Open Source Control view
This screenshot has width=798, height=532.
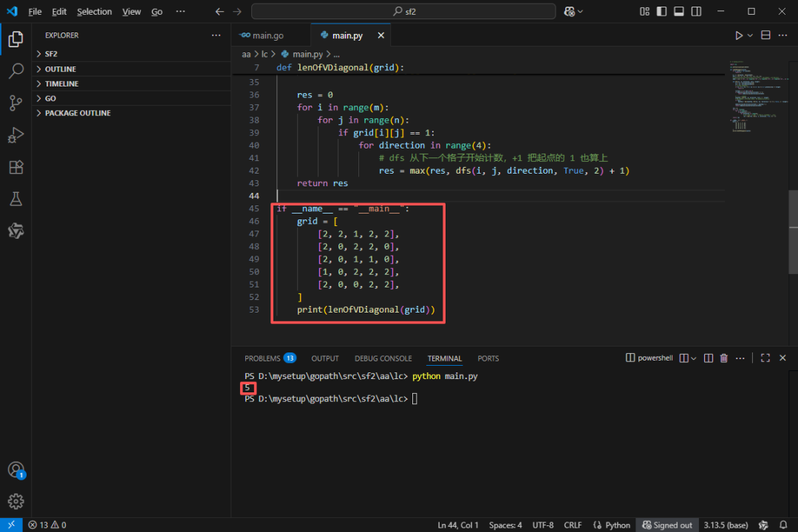(x=16, y=103)
